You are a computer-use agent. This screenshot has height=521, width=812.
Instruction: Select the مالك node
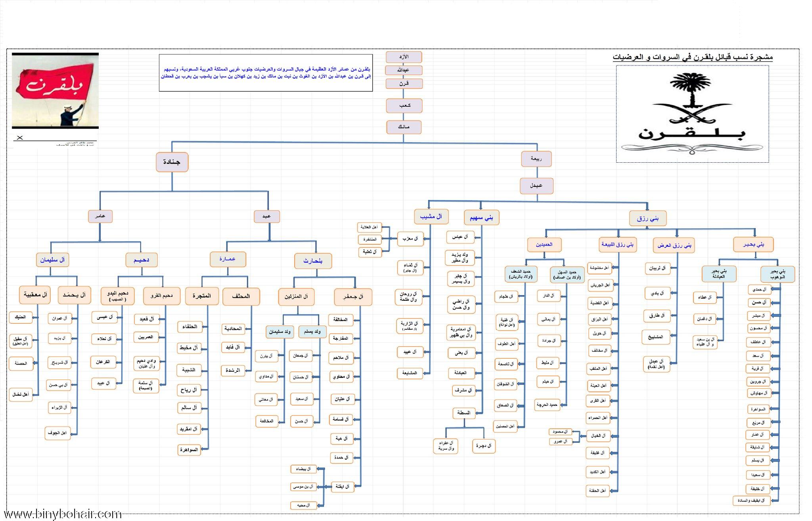404,127
